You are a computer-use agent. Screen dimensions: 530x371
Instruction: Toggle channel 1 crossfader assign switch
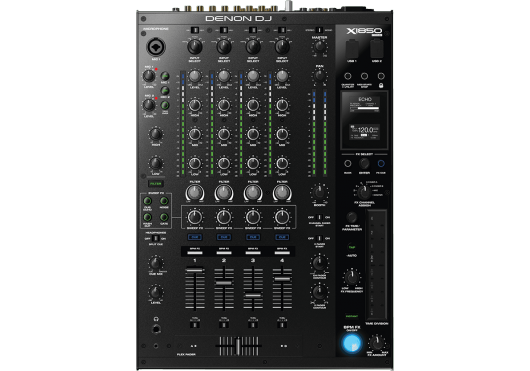(x=195, y=325)
